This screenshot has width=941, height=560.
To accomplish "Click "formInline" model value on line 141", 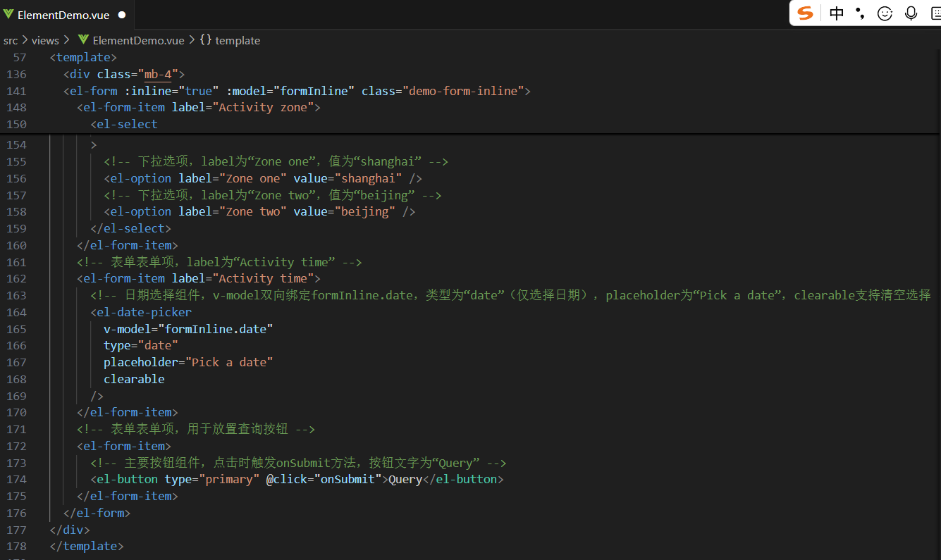I will click(314, 91).
